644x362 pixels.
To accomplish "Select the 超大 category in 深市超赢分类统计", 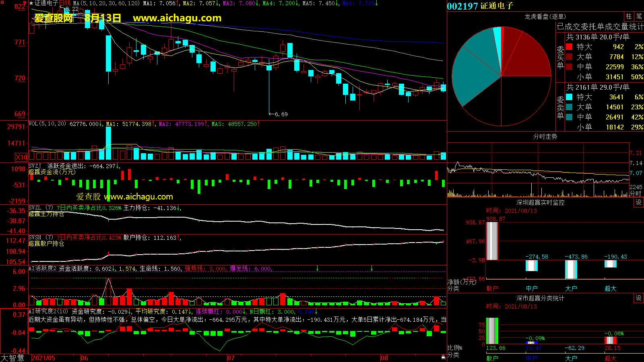I will (610, 358).
